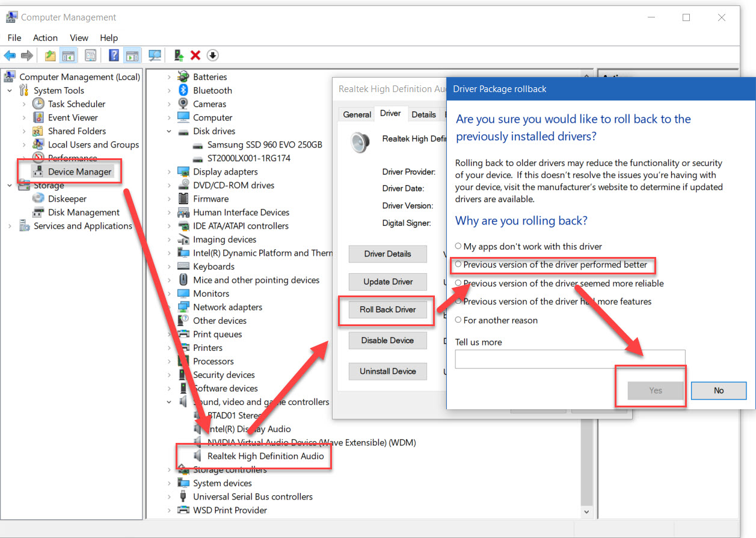Open the Properties toolbar icon
Image resolution: width=756 pixels, height=538 pixels.
[90, 55]
